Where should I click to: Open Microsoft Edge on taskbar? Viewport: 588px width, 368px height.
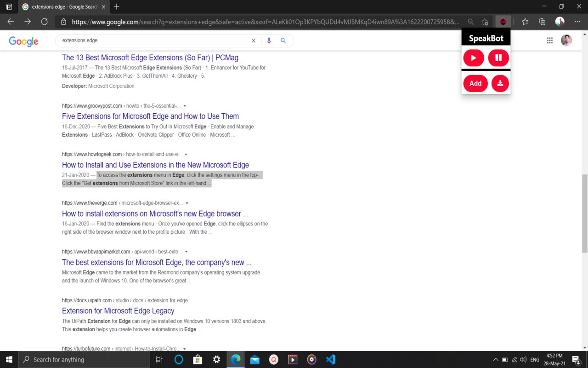click(236, 359)
